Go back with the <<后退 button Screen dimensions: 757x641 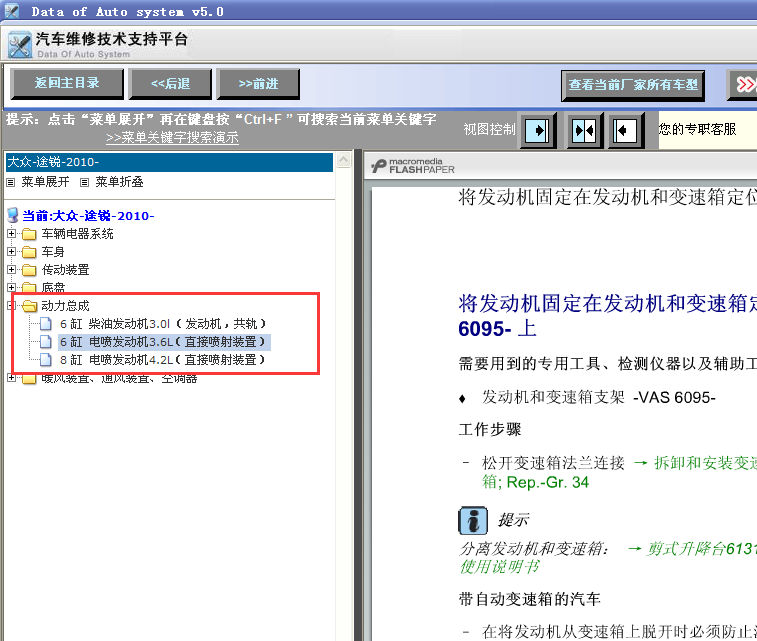pos(170,84)
